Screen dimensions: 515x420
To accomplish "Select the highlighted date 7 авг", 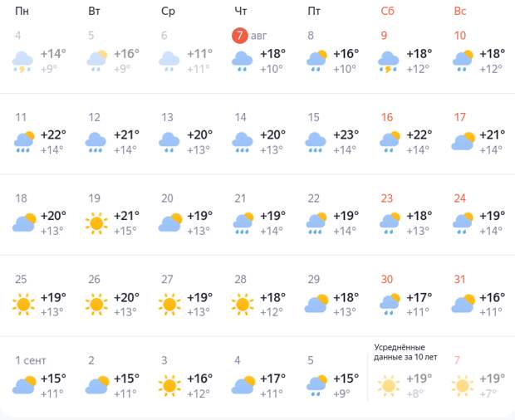I will coord(241,36).
